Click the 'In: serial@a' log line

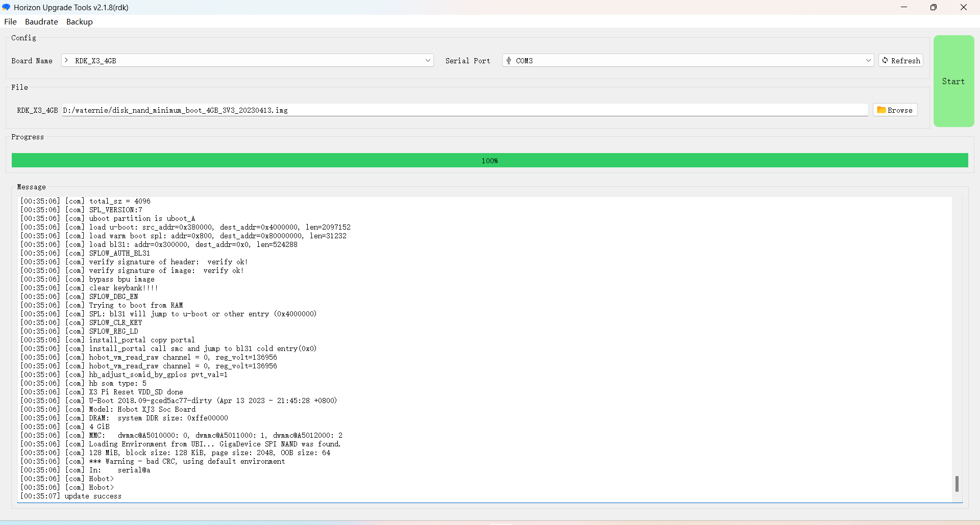click(x=85, y=470)
